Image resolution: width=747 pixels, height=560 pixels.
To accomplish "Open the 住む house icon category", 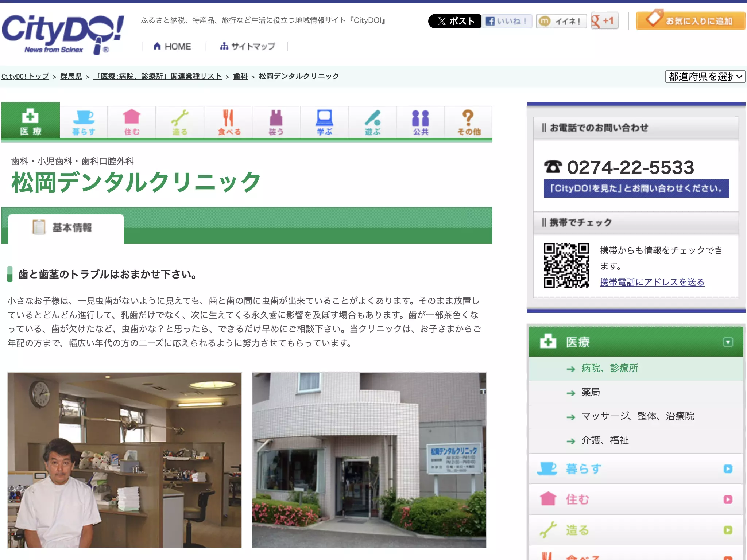I will click(x=132, y=122).
